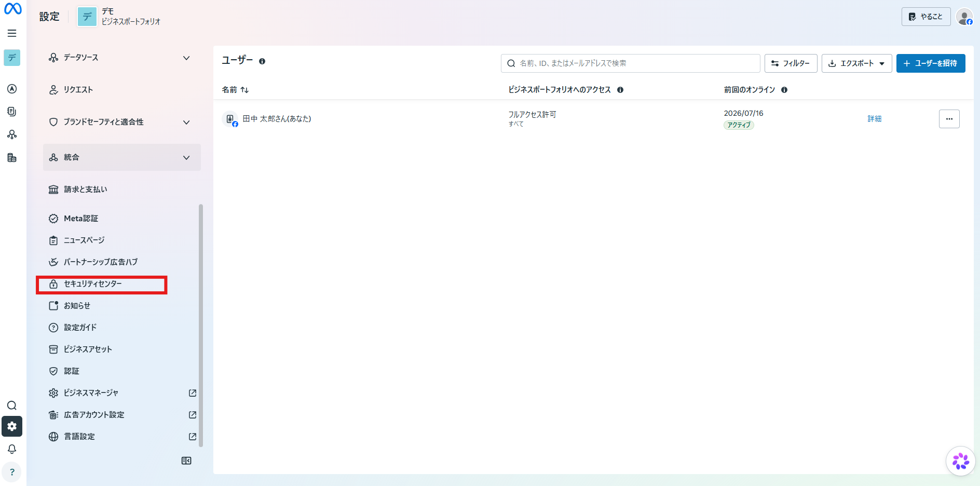Sort by 名前 column arrows
Image resolution: width=980 pixels, height=486 pixels.
tap(244, 90)
